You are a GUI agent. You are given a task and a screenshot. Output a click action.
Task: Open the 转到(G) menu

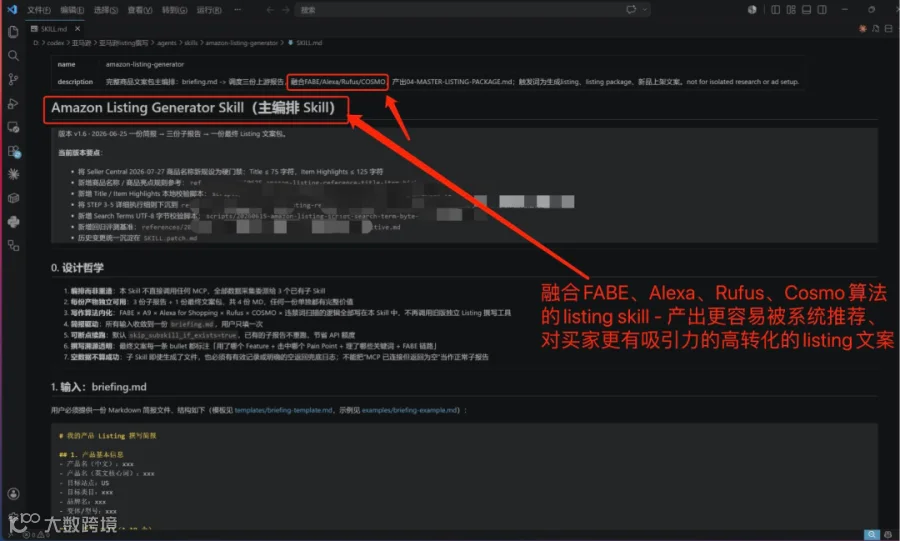174,10
